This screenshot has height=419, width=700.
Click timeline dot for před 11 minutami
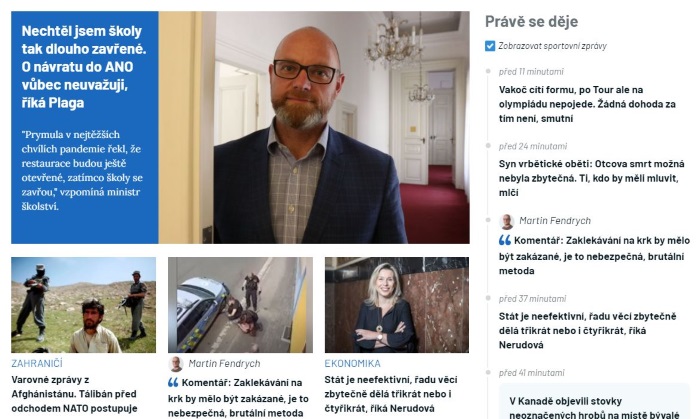point(488,71)
